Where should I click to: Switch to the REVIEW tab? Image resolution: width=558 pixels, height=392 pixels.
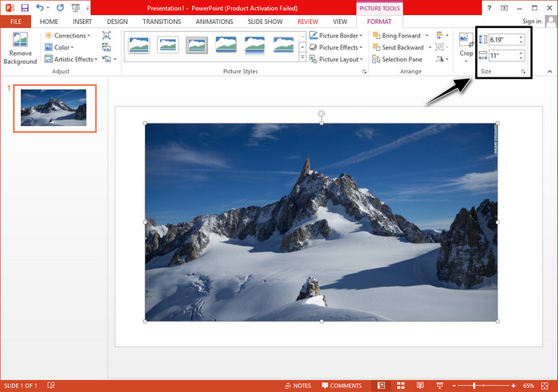[308, 22]
